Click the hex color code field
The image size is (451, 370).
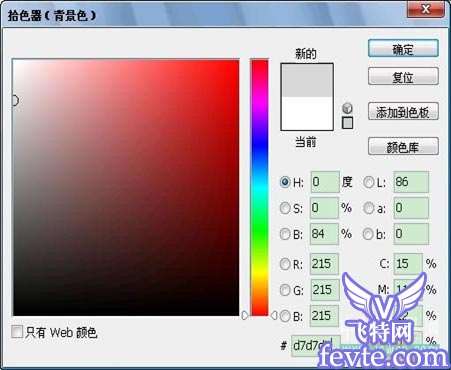coord(315,346)
